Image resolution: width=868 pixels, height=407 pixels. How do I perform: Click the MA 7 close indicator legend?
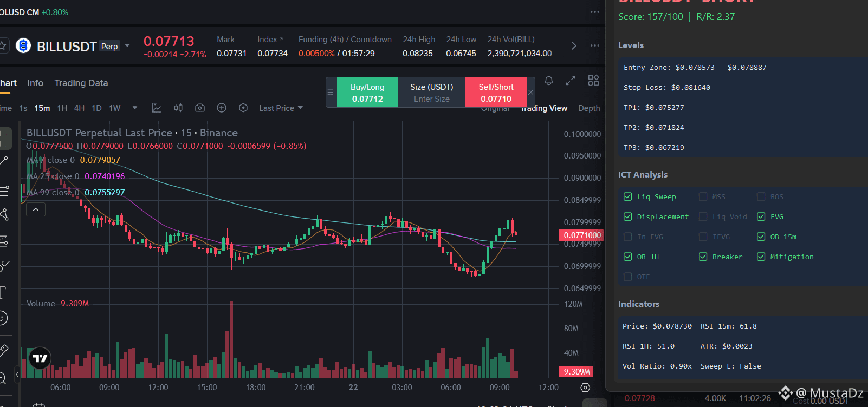73,160
